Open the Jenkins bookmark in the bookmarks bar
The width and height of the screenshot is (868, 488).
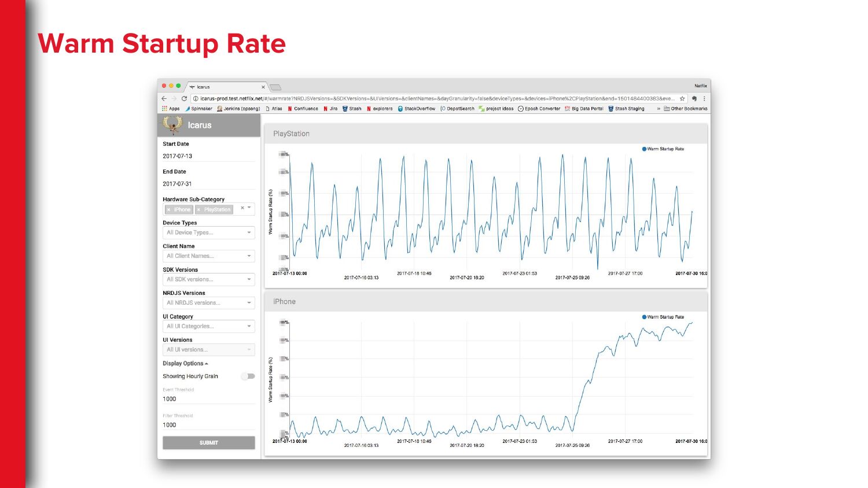(238, 109)
